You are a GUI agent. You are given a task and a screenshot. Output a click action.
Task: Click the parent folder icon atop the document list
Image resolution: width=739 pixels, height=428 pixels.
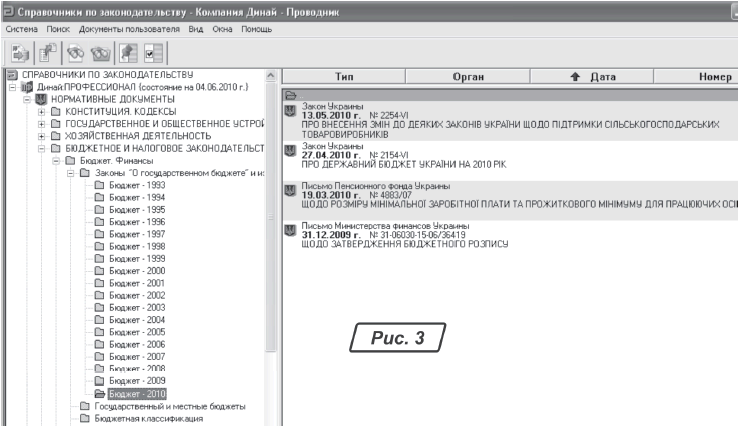tap(290, 94)
